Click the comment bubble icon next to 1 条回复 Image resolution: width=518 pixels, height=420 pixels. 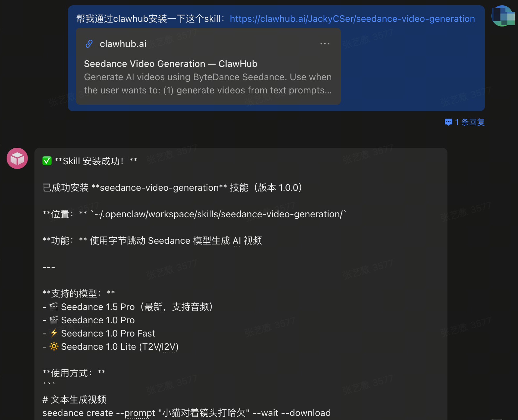click(448, 122)
